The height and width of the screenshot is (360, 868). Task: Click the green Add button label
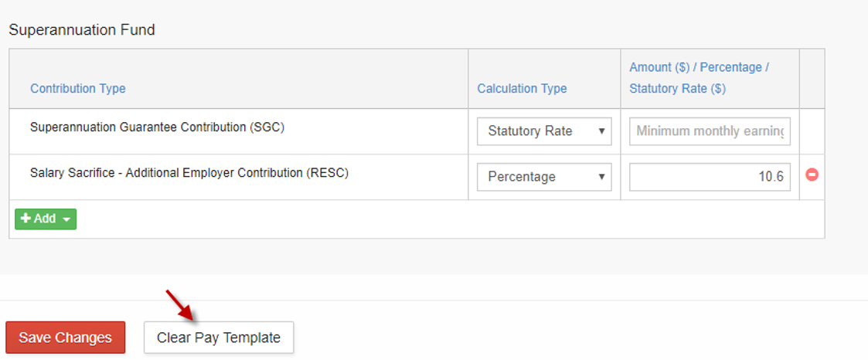click(45, 219)
